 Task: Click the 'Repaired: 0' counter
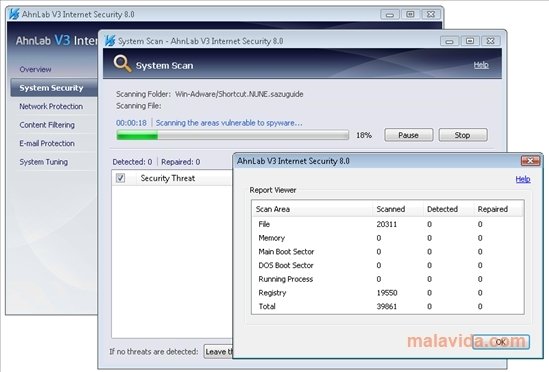(181, 162)
